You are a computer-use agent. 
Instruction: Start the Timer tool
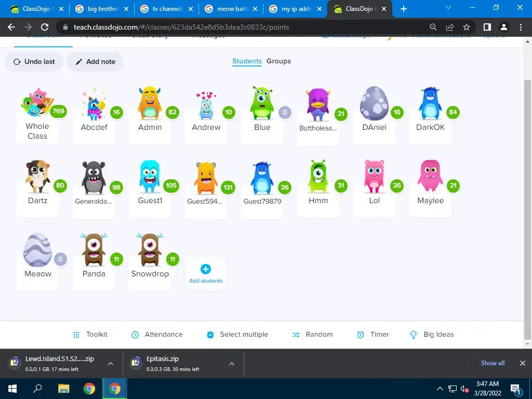[x=373, y=335]
